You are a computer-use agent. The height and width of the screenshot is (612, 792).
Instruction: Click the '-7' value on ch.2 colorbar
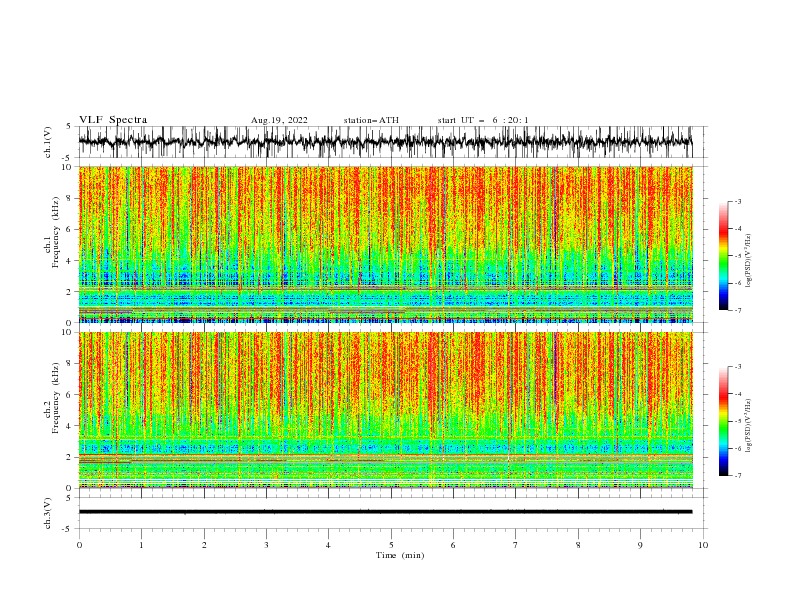click(737, 475)
